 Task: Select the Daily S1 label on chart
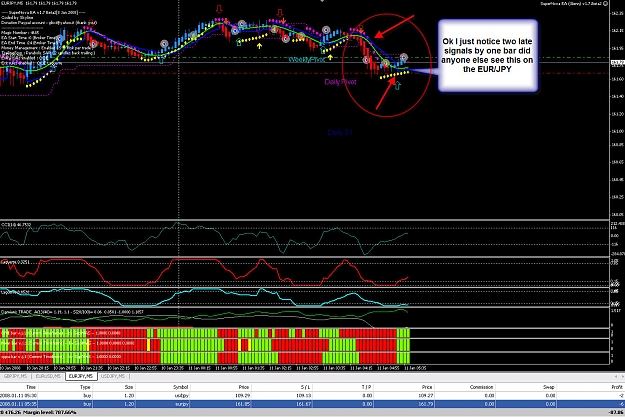tap(340, 132)
